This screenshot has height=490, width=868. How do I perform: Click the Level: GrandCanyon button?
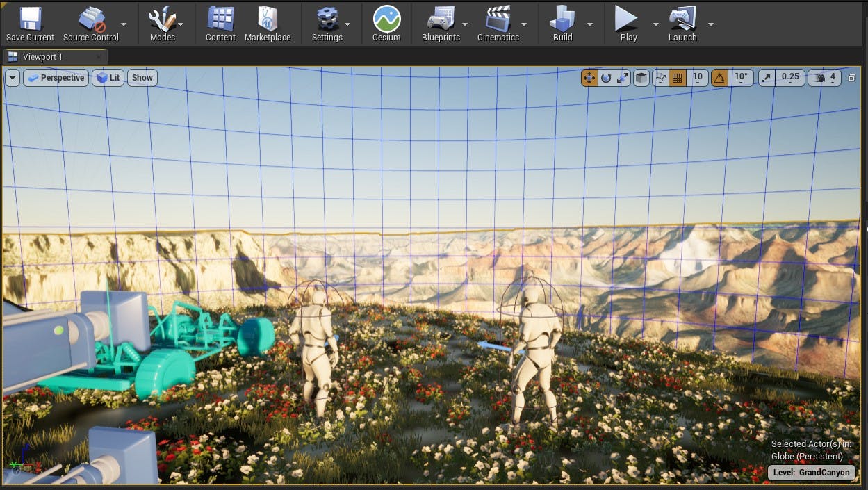pyautogui.click(x=811, y=473)
